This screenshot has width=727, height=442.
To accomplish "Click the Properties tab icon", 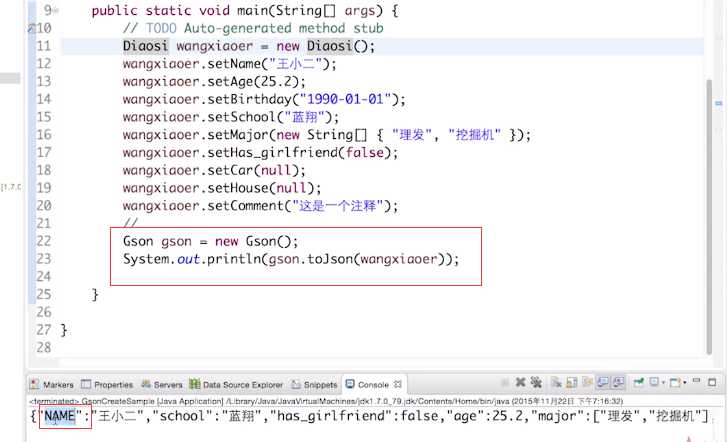I will (86, 384).
